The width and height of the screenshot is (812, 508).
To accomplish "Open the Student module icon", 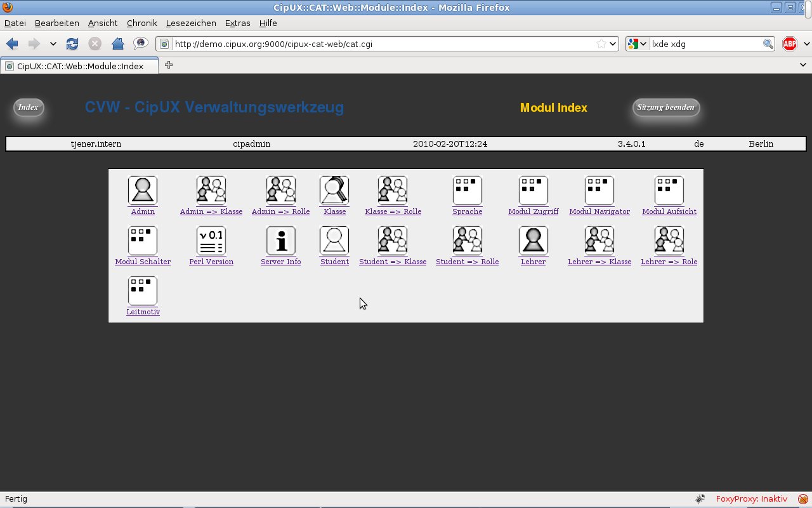I will (334, 241).
